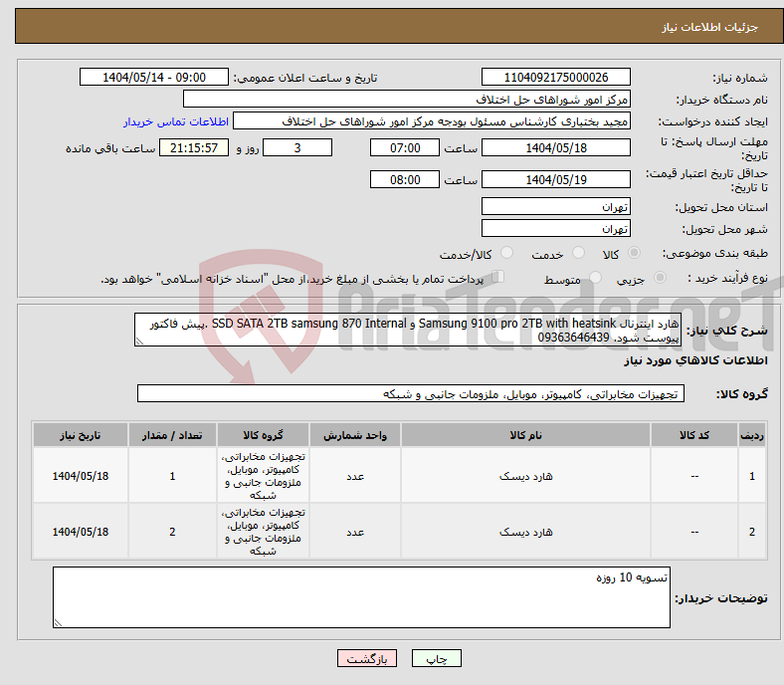Viewport: 784px width, 685px height.
Task: Click goods group cell in row 2
Action: coord(263,531)
